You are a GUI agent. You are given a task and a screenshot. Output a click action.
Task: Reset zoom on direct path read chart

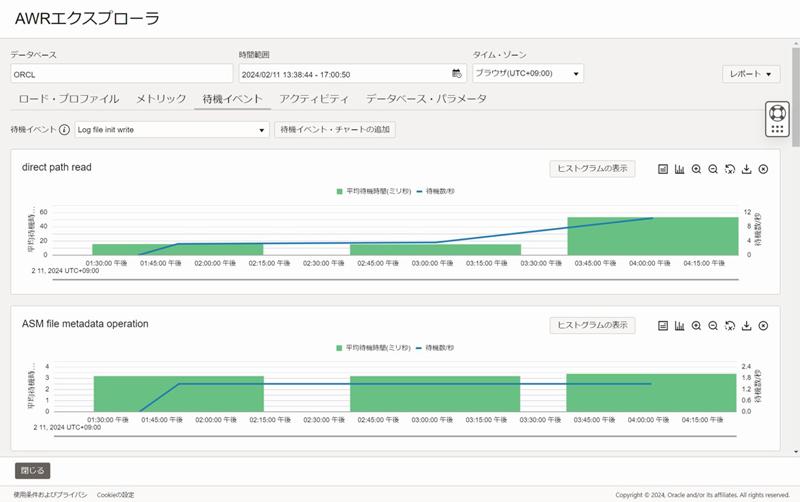tap(730, 169)
